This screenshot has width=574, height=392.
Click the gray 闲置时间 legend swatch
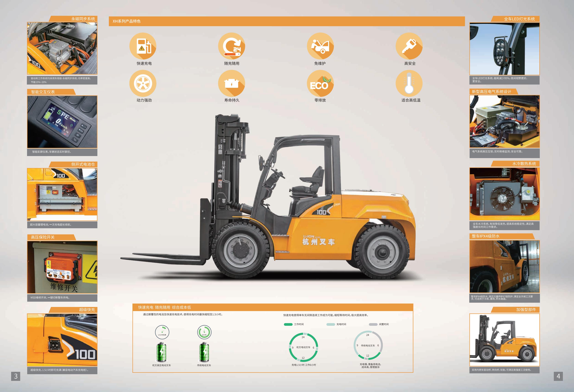coord(373,324)
